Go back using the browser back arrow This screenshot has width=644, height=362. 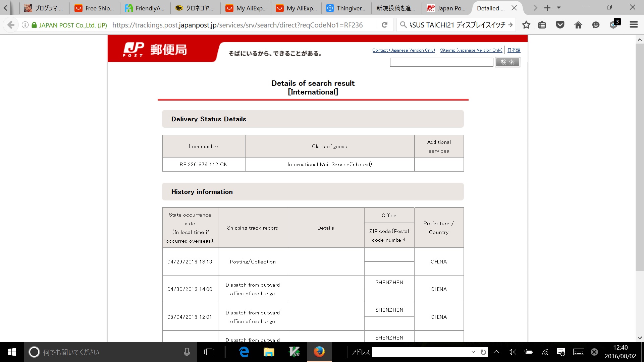pyautogui.click(x=11, y=25)
